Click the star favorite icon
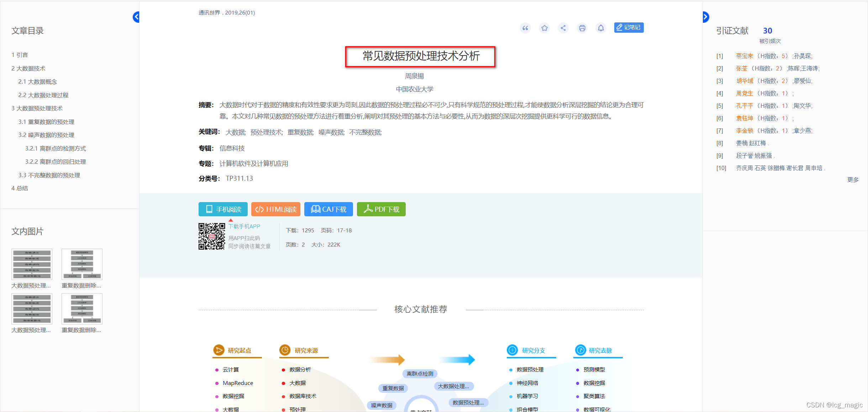868x412 pixels. click(544, 28)
